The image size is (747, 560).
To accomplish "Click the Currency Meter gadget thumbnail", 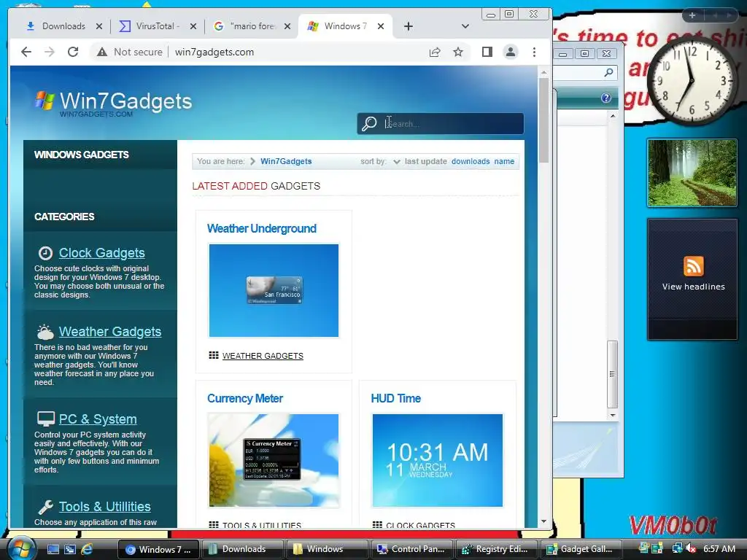I will pyautogui.click(x=274, y=460).
